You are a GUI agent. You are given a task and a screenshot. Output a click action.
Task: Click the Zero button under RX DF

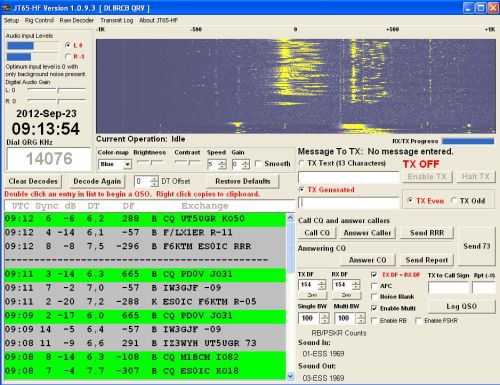pos(346,295)
